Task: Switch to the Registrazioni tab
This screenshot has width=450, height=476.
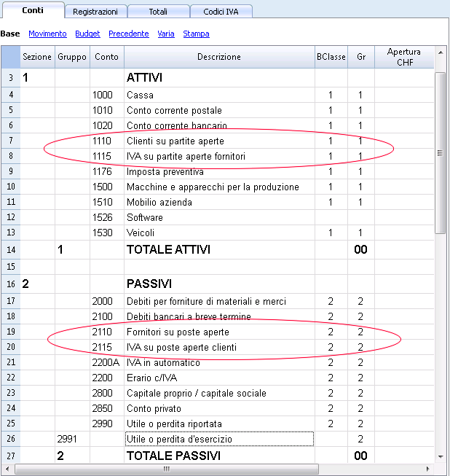Action: [95, 12]
